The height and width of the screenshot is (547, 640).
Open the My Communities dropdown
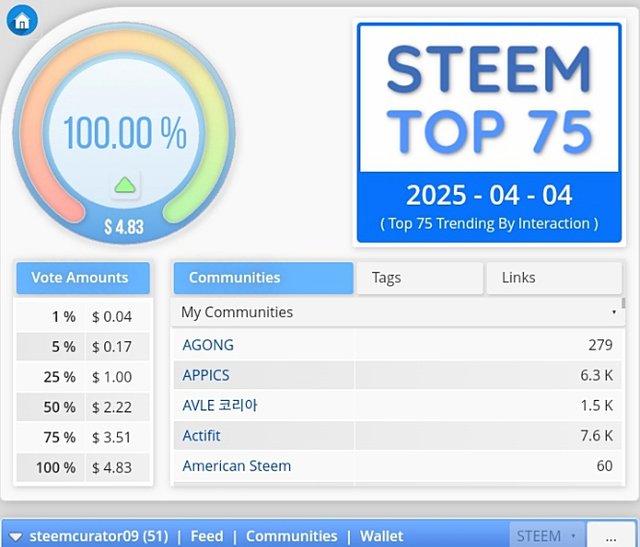coord(398,312)
